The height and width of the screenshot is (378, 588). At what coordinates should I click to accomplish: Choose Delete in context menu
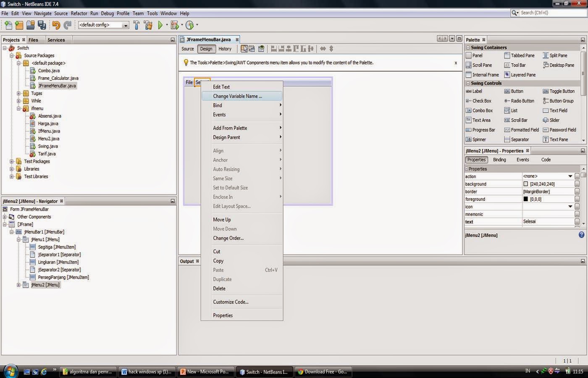(242, 289)
